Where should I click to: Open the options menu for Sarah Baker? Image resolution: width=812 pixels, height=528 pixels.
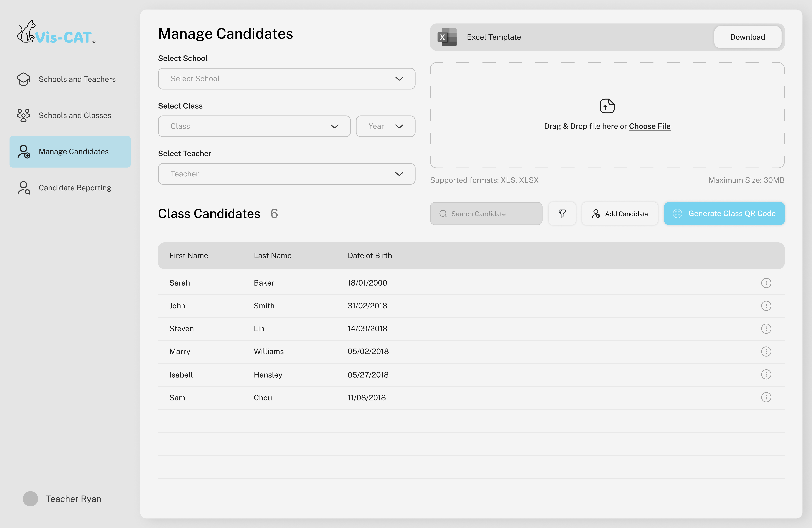coord(766,283)
